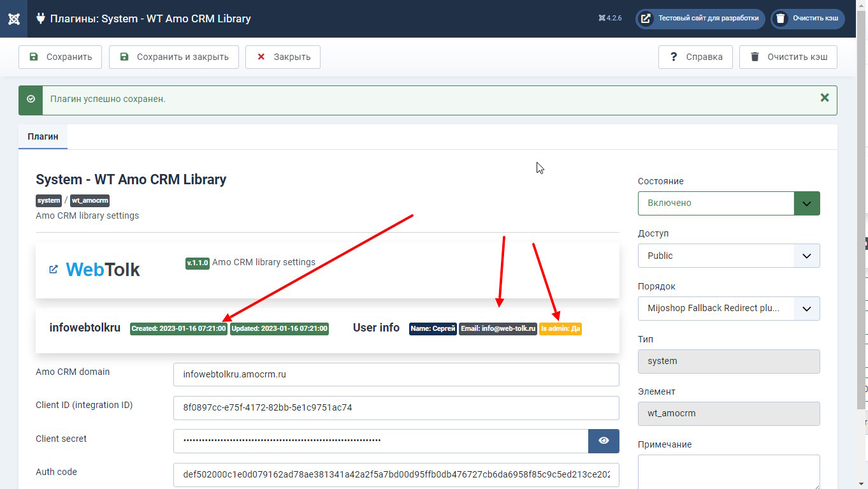Image resolution: width=868 pixels, height=489 pixels.
Task: Open the test site link in header
Action: coord(700,18)
